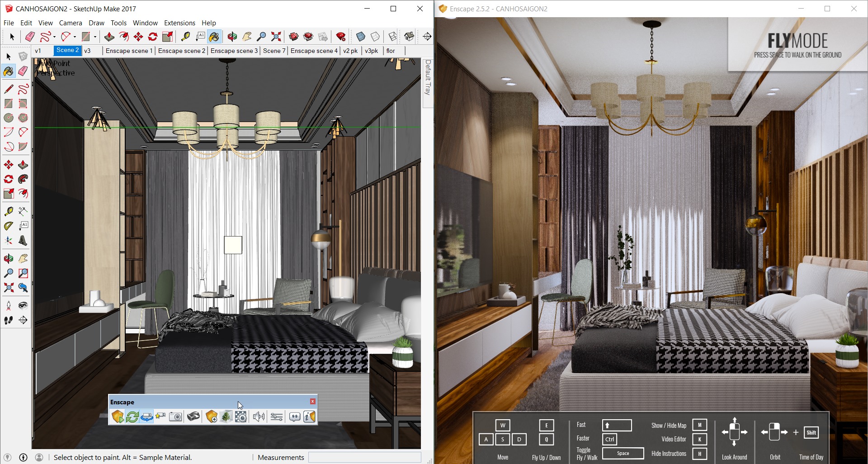Click the M key Show/Hide Map button
The image size is (868, 464).
pos(699,425)
